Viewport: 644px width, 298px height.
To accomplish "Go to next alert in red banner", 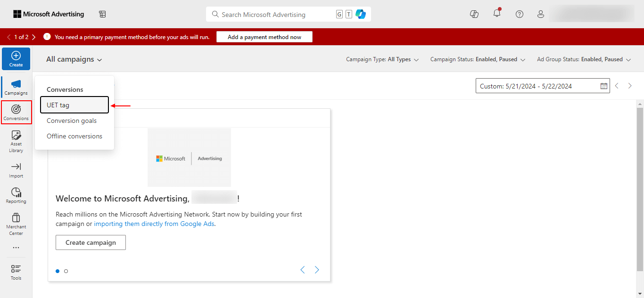I will (34, 37).
